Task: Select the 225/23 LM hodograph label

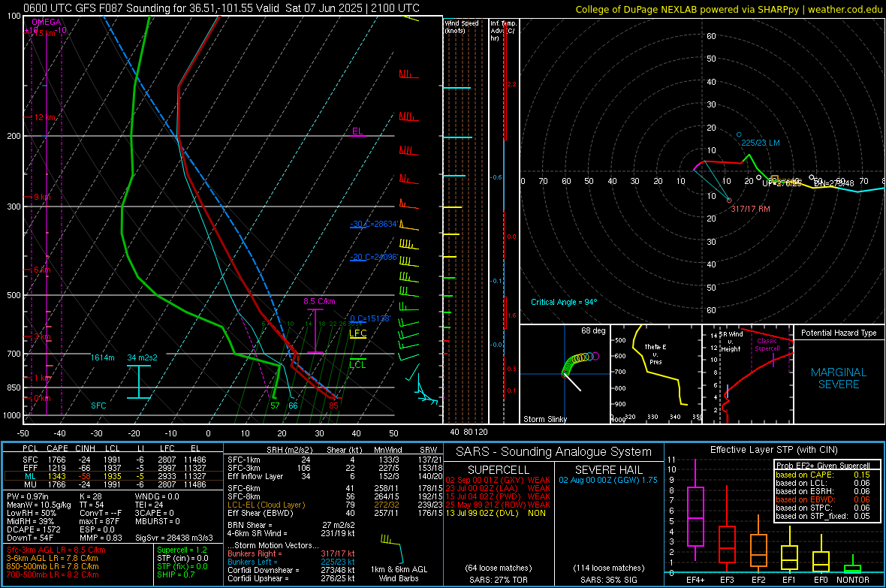Action: tap(761, 143)
